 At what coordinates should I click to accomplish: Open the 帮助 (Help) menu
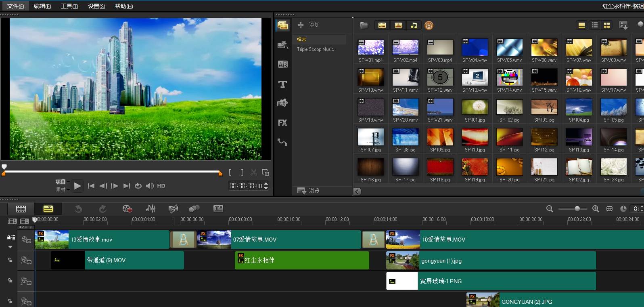point(124,6)
